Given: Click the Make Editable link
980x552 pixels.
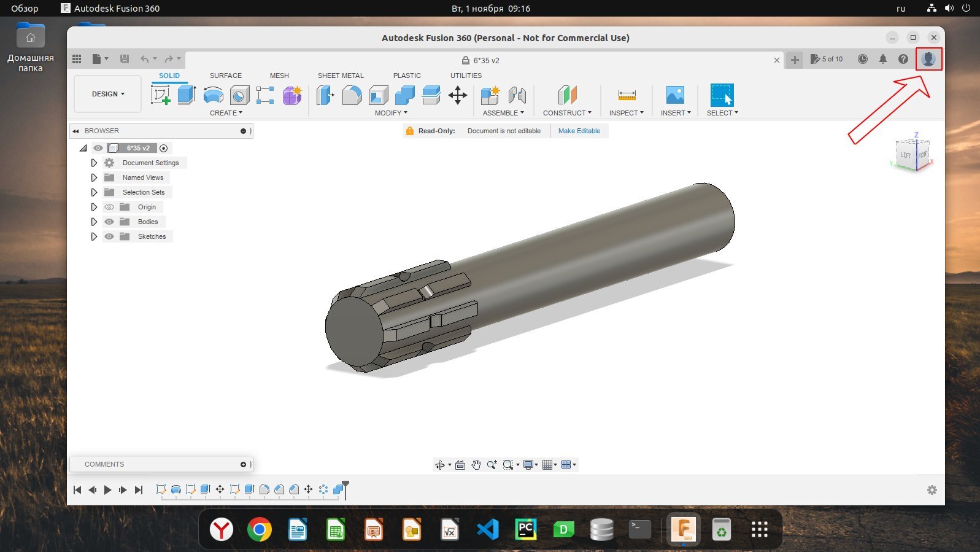Looking at the screenshot, I should (579, 131).
